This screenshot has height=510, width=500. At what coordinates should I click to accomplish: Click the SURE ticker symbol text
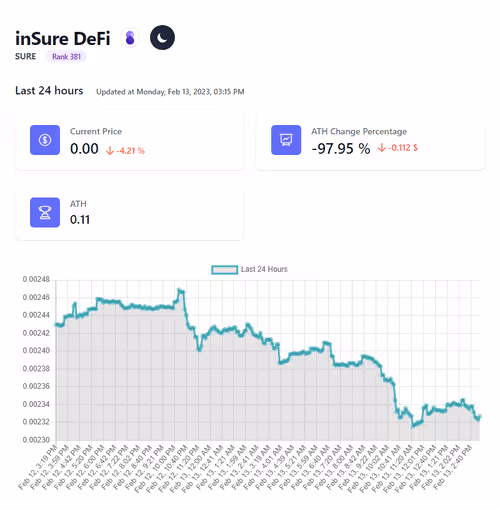pyautogui.click(x=25, y=57)
